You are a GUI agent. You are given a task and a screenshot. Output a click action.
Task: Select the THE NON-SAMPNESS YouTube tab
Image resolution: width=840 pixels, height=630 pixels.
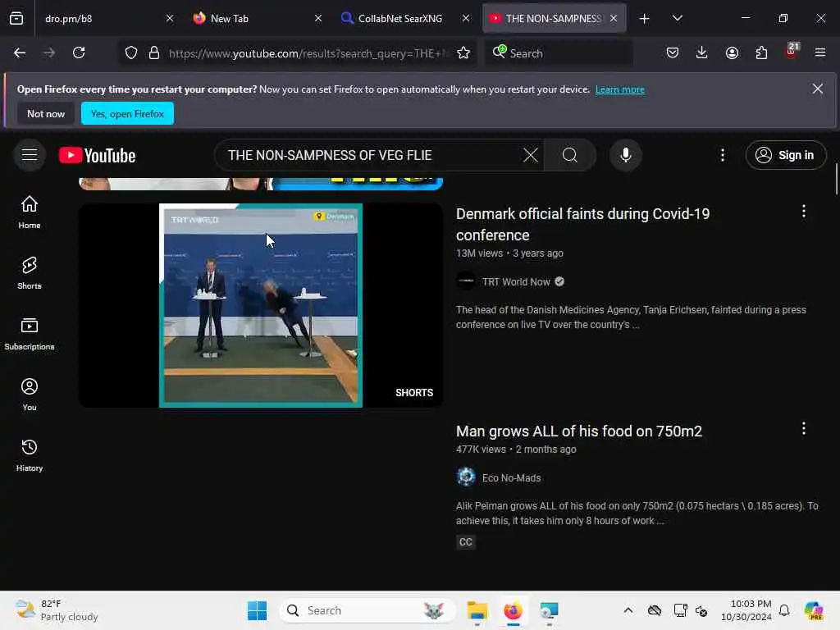tap(554, 19)
